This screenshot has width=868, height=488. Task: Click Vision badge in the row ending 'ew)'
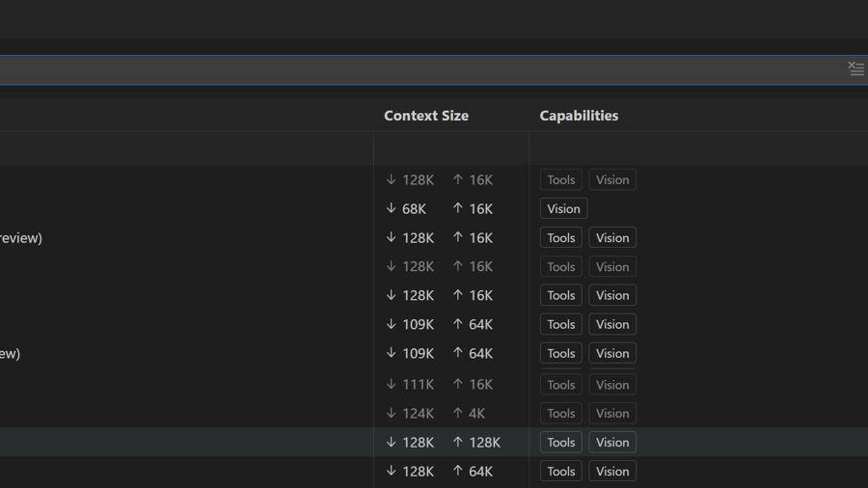(x=612, y=353)
